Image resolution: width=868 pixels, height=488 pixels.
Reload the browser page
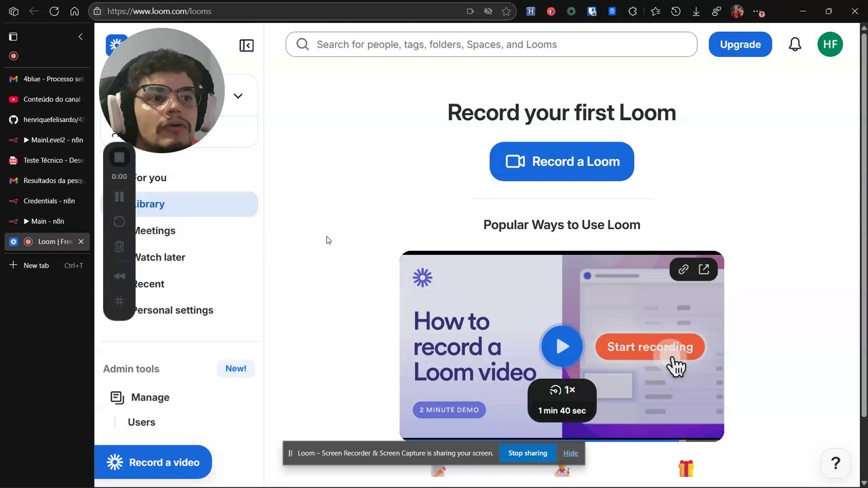click(54, 12)
